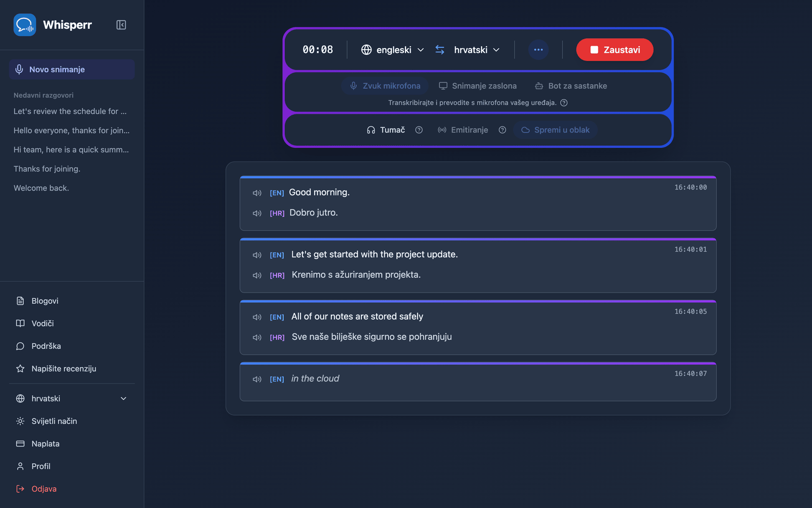
Task: Click timestamp 16:40:00
Action: [x=690, y=187]
